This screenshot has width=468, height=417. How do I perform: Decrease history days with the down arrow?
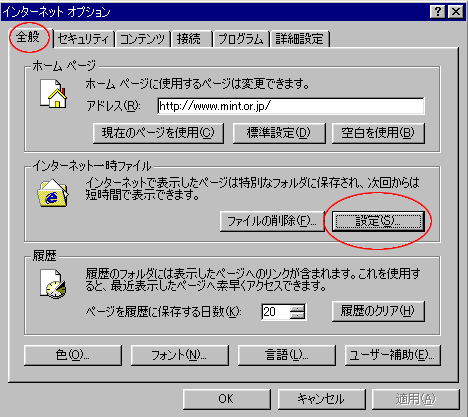tap(297, 316)
